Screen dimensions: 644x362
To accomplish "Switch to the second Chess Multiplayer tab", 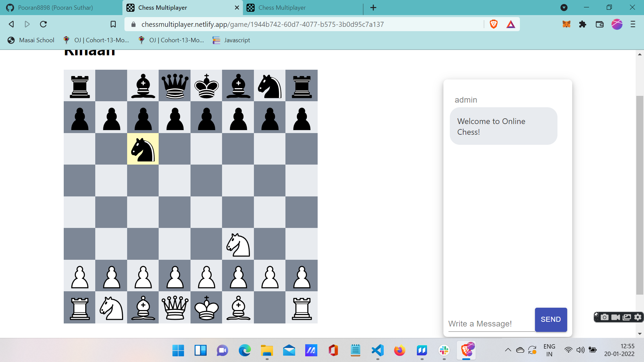I will 282,7.
